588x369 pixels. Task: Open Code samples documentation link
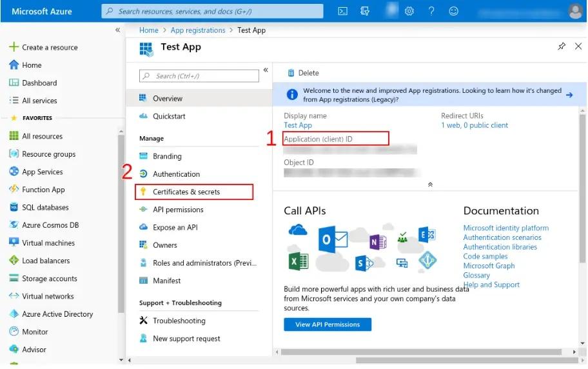[485, 256]
